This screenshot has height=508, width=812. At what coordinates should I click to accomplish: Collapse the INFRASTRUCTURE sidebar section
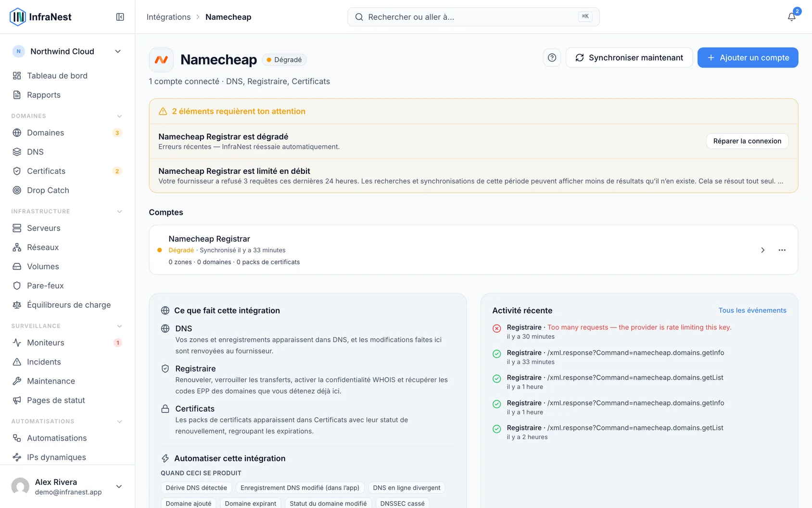120,211
